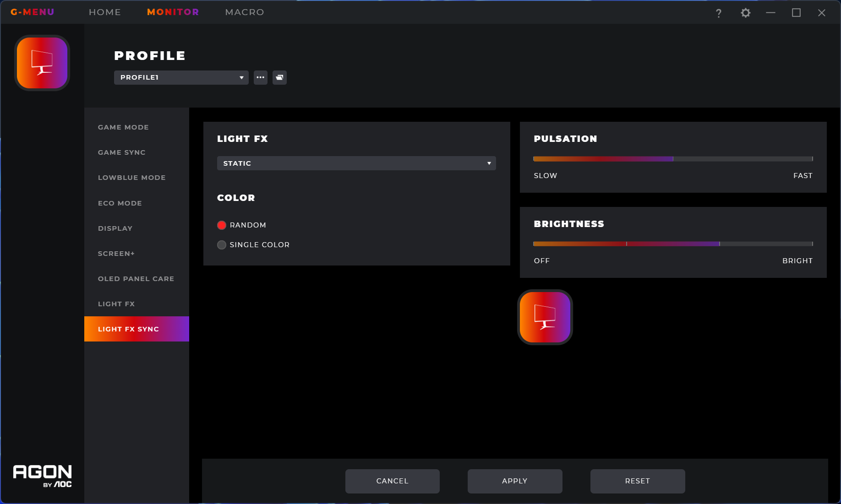841x504 pixels.
Task: Adjust the Brightness slider
Action: pyautogui.click(x=673, y=244)
